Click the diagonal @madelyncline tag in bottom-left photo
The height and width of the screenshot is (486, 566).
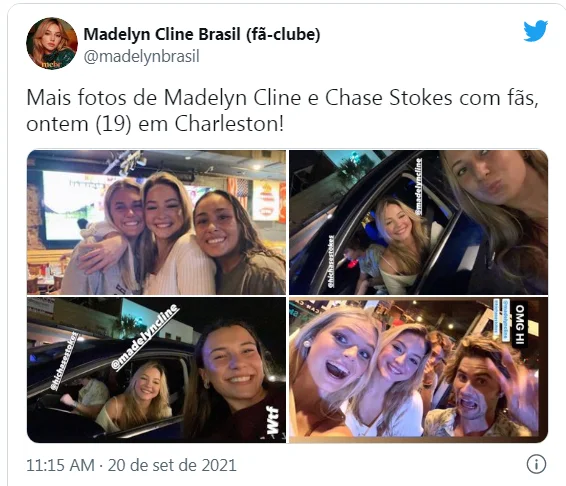145,337
